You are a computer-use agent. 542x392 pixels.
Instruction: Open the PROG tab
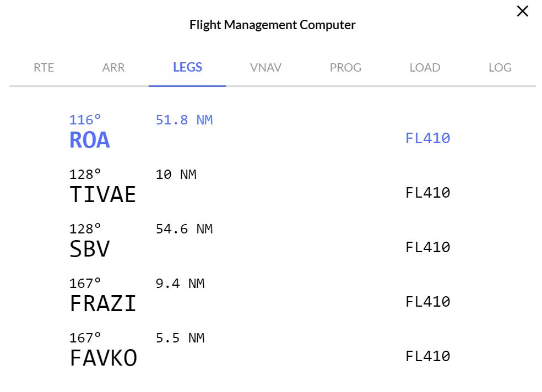[x=345, y=68]
